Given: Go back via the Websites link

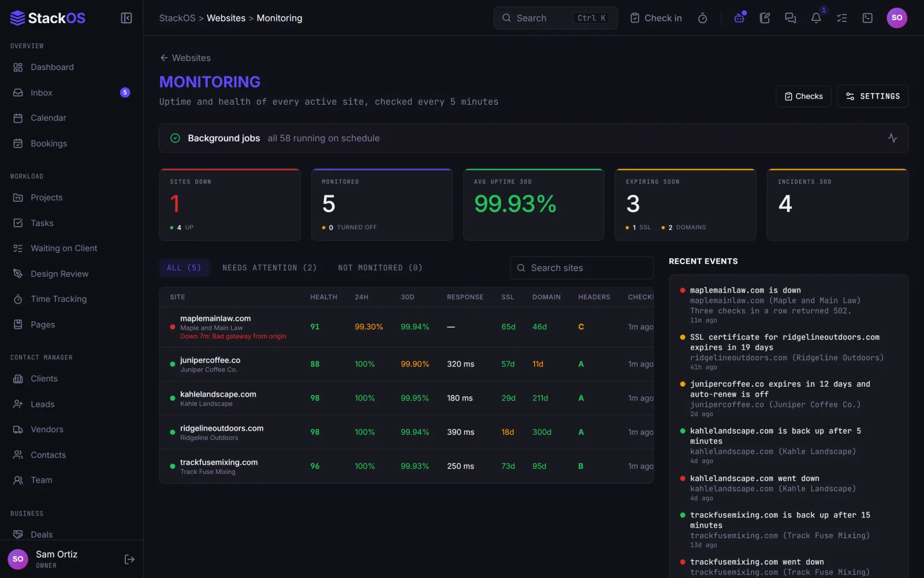Looking at the screenshot, I should (185, 58).
